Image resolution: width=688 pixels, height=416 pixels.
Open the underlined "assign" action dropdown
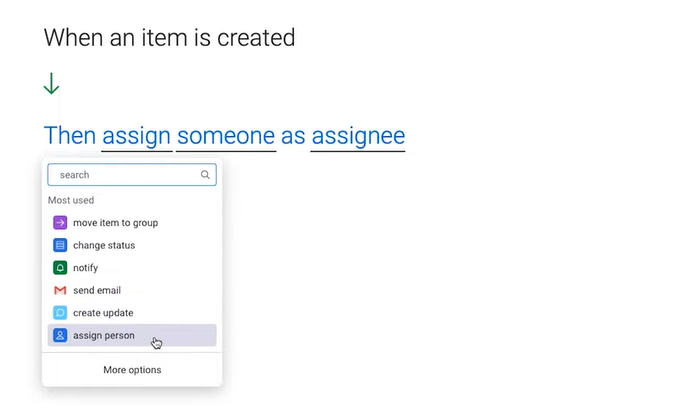click(136, 136)
